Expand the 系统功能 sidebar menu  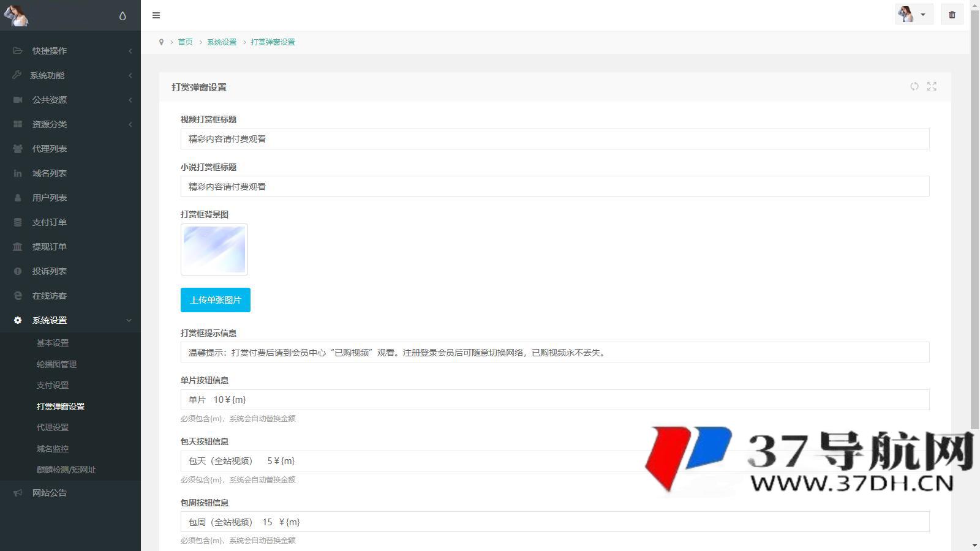point(70,75)
